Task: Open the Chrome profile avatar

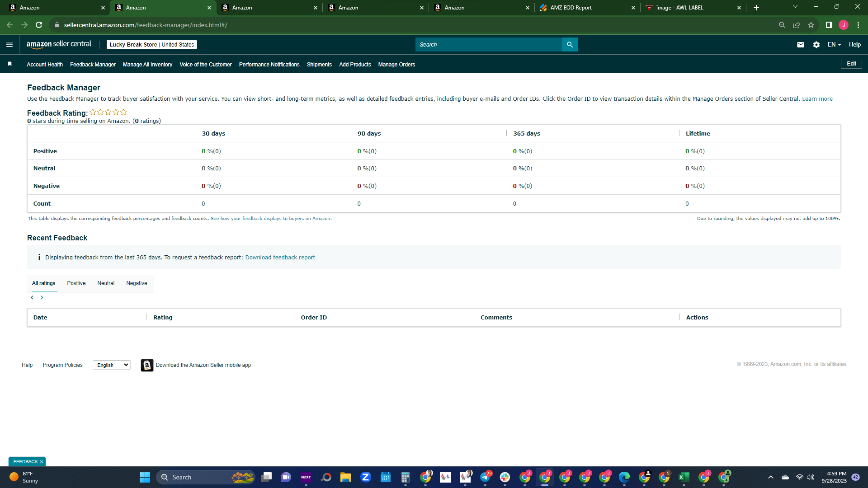Action: (844, 25)
